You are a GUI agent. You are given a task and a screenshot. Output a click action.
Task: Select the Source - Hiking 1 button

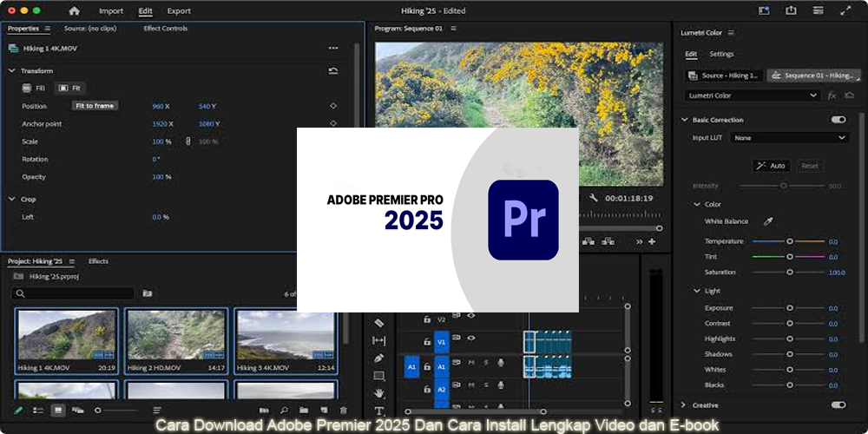[724, 76]
